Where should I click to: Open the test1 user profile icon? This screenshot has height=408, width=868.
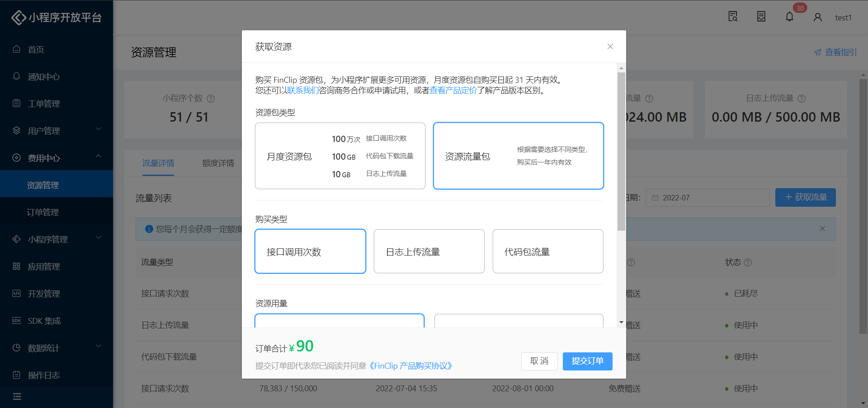[817, 17]
